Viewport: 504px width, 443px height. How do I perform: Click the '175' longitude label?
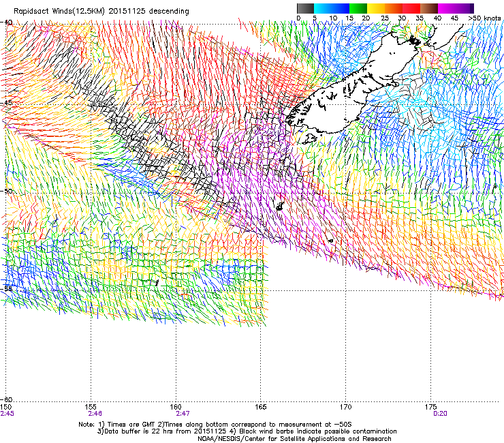(430, 408)
